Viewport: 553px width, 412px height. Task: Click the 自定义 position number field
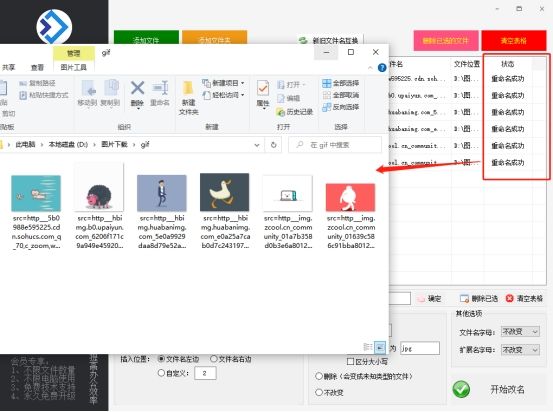[x=205, y=373]
